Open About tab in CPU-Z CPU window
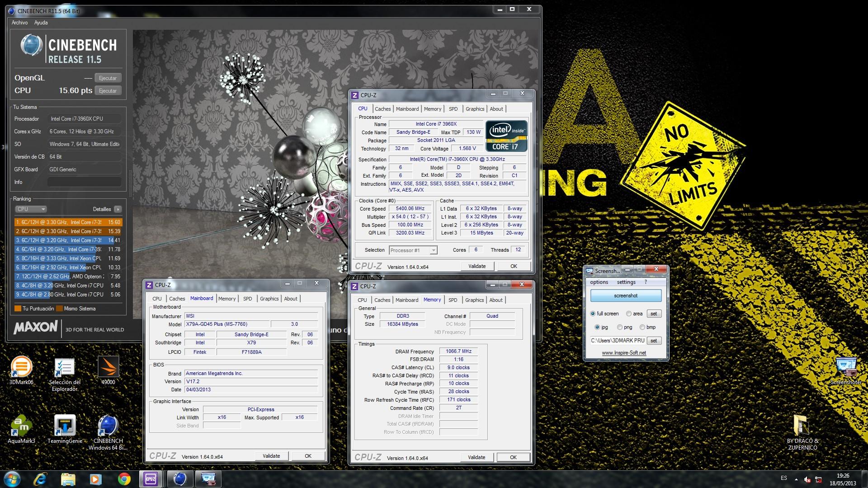This screenshot has height=488, width=868. pos(496,109)
